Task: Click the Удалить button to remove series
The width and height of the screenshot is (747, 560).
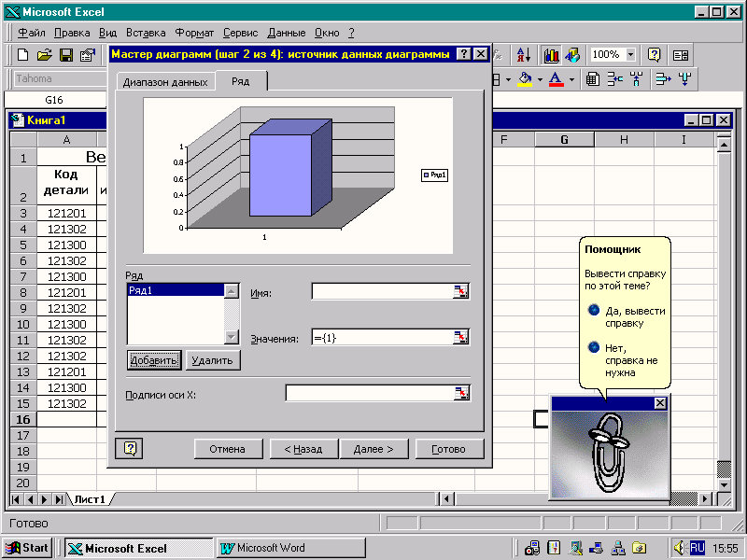Action: [x=213, y=360]
